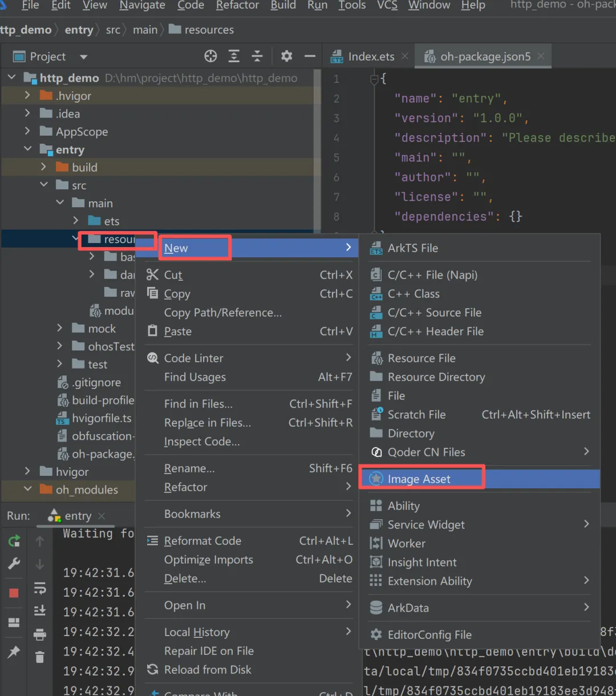Viewport: 616px width, 696px height.
Task: Expand the mock folder
Action: click(59, 328)
